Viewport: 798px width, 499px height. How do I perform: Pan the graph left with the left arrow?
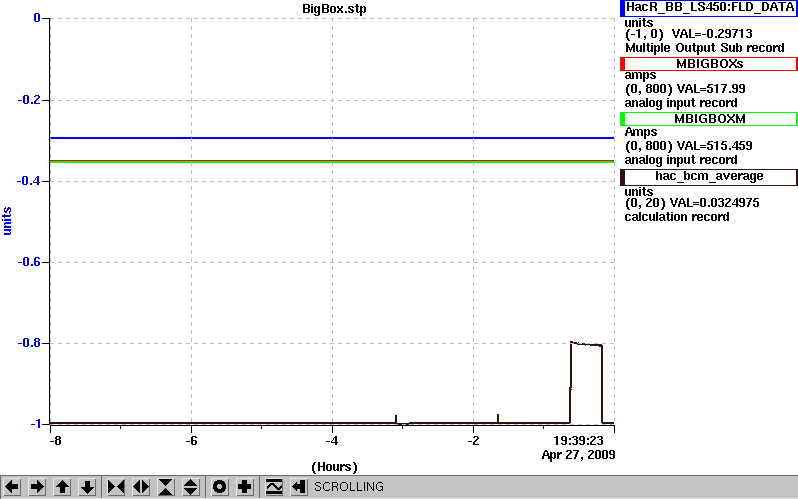pyautogui.click(x=12, y=487)
